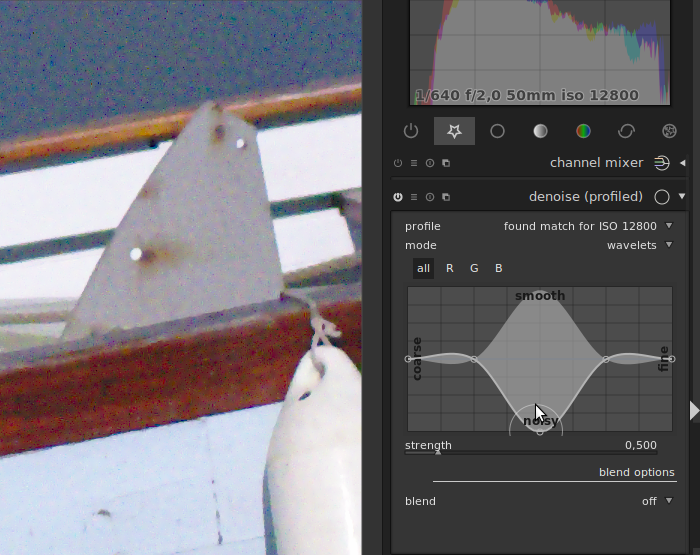Click channel mixer module type icon
The image size is (700, 555).
[662, 163]
